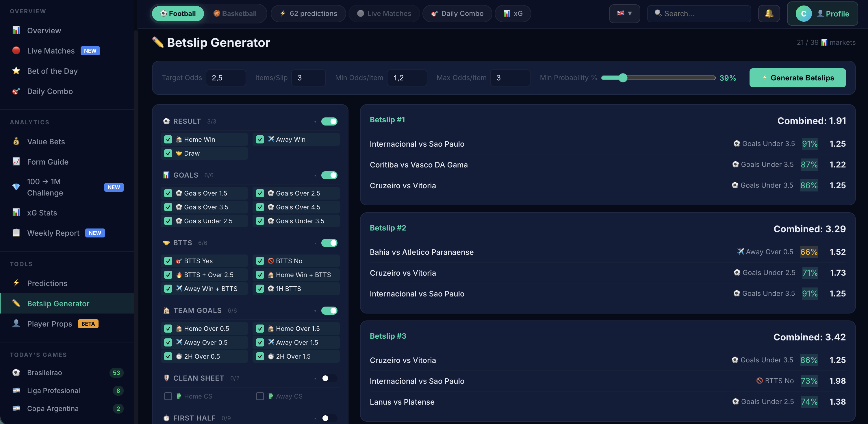The width and height of the screenshot is (868, 424).
Task: Open the language flag dropdown
Action: 624,14
